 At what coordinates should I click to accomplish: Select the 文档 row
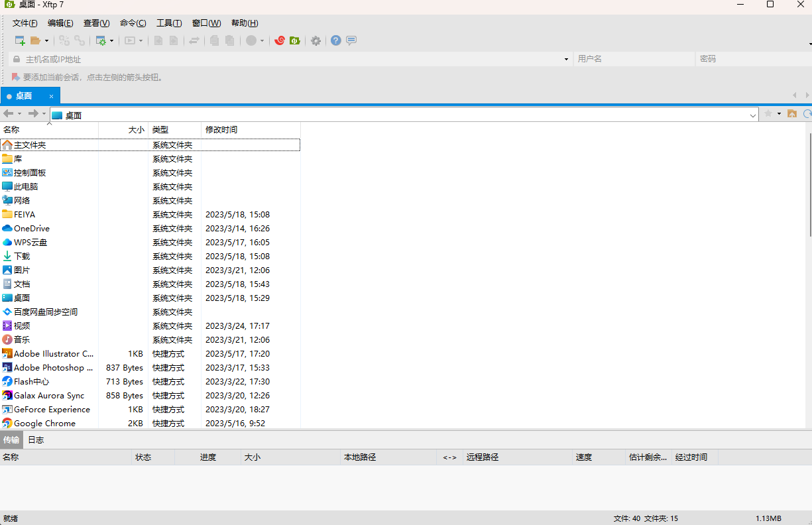point(150,284)
